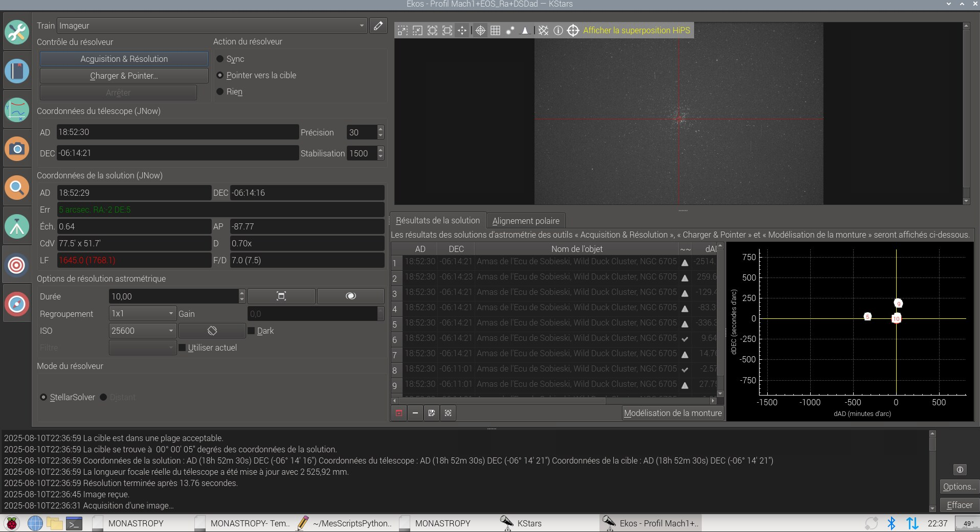Open the Scheduler module in sidebar
This screenshot has height=532, width=980.
17,71
